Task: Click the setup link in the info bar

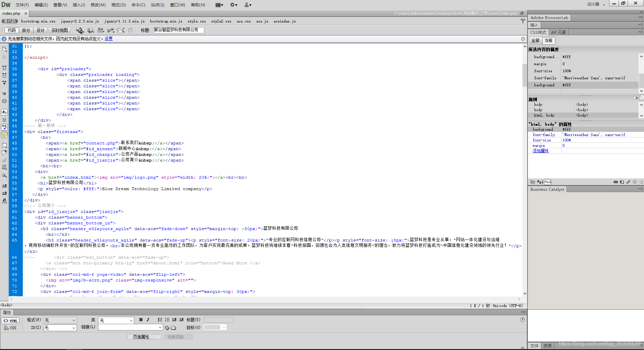Action: click(x=108, y=39)
